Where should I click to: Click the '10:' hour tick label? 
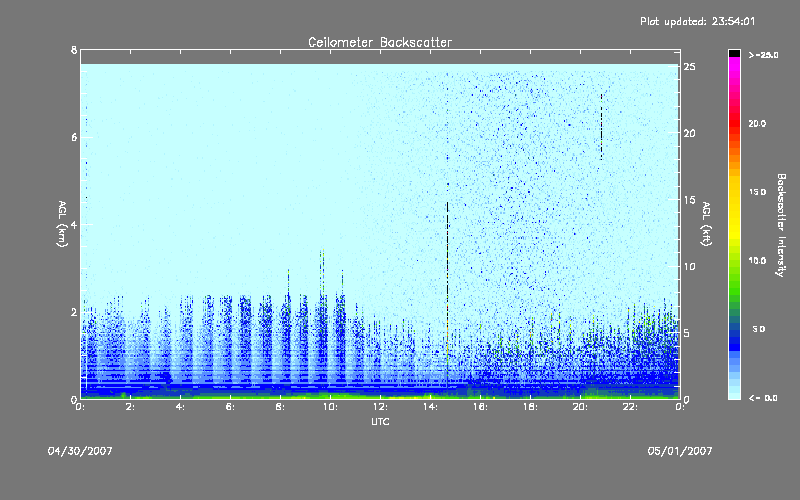(330, 407)
